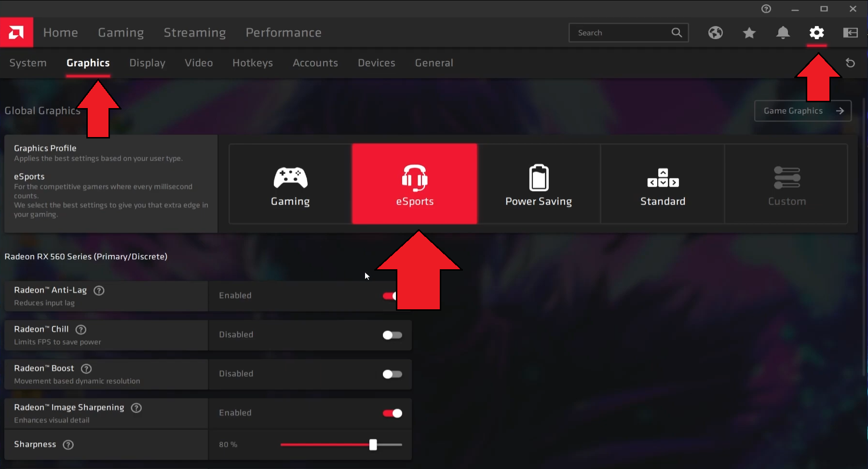Switch to the Devices settings tab

pos(377,63)
